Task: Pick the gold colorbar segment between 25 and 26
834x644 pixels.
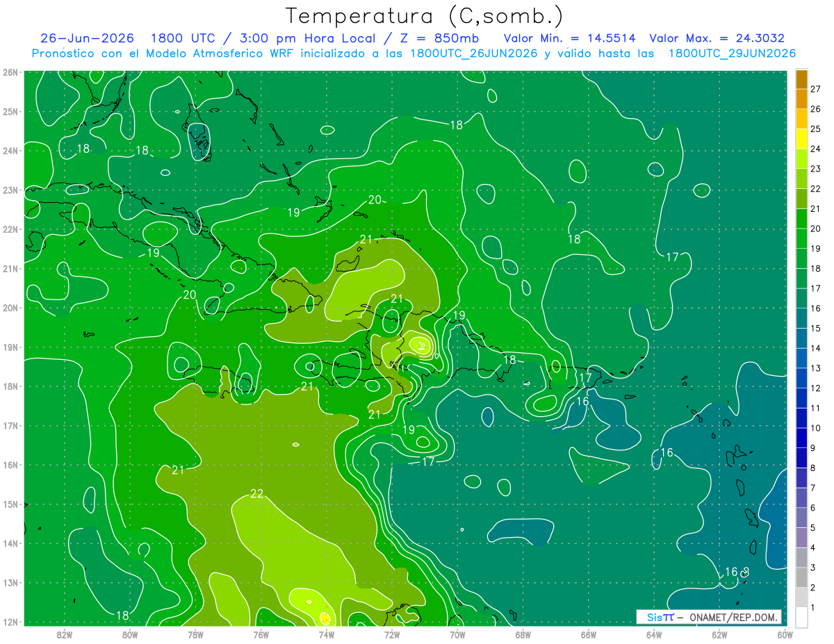Action: pyautogui.click(x=801, y=119)
